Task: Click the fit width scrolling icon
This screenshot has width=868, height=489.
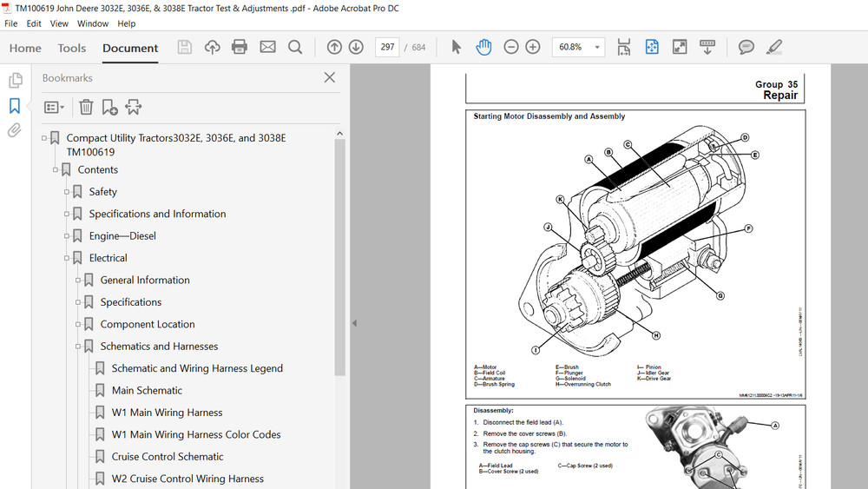Action: [x=624, y=47]
